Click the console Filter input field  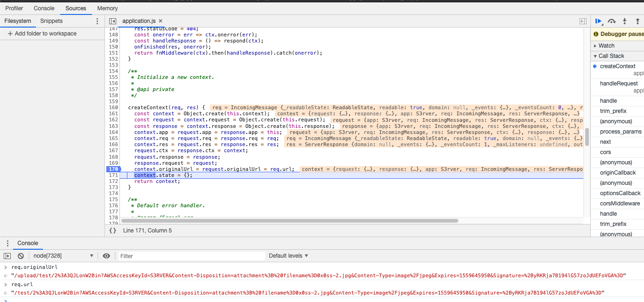(187, 256)
